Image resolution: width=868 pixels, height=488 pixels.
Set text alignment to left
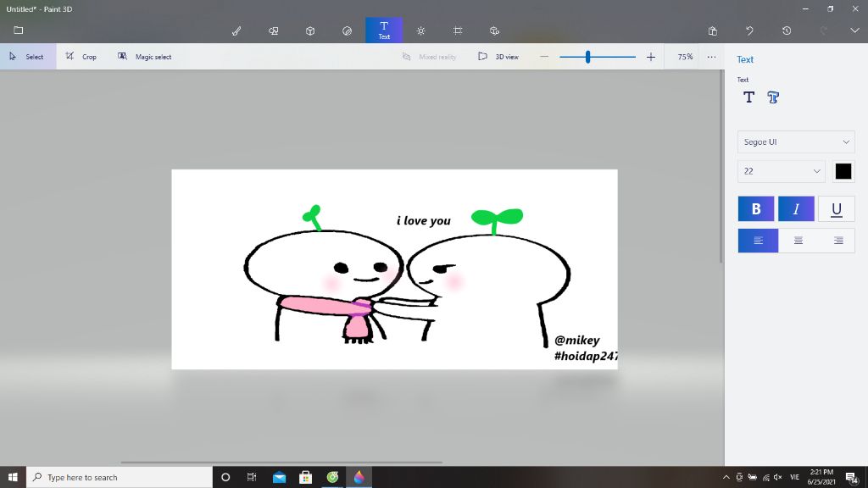(758, 241)
